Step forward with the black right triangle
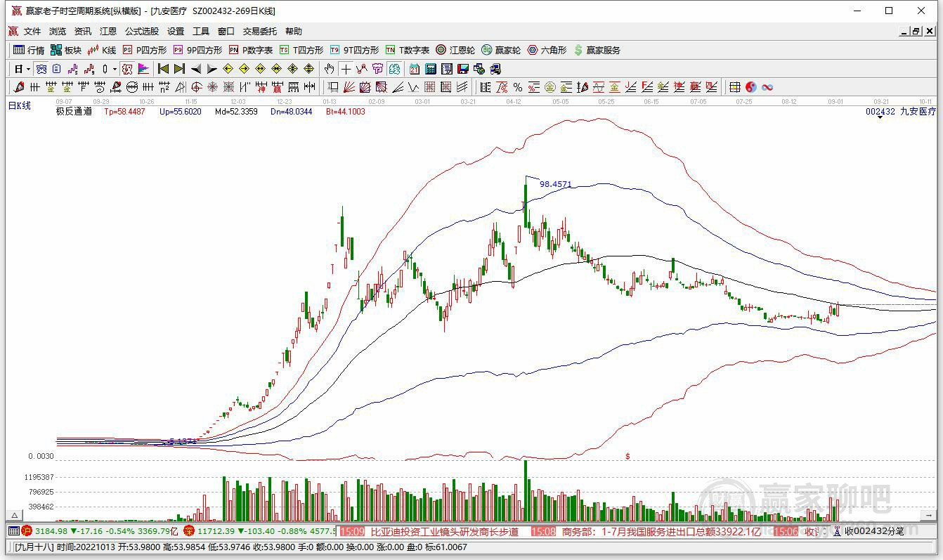The width and height of the screenshot is (943, 560). [x=212, y=69]
